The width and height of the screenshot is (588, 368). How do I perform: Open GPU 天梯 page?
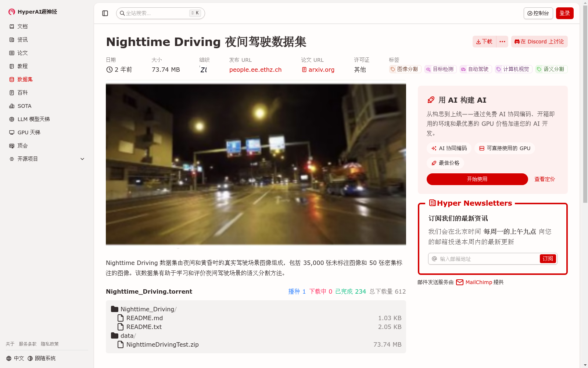(47, 132)
